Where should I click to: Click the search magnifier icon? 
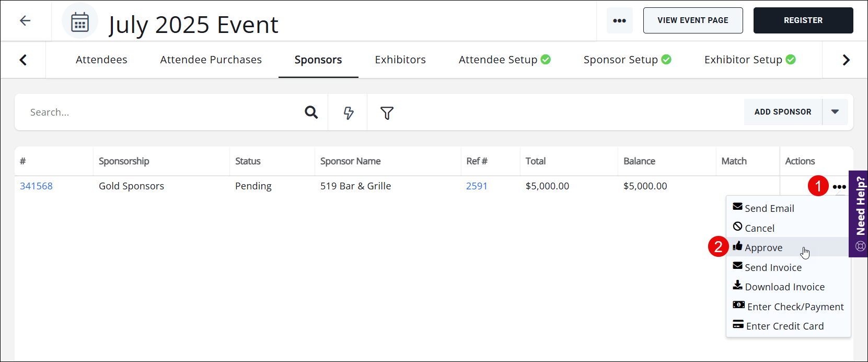(311, 112)
